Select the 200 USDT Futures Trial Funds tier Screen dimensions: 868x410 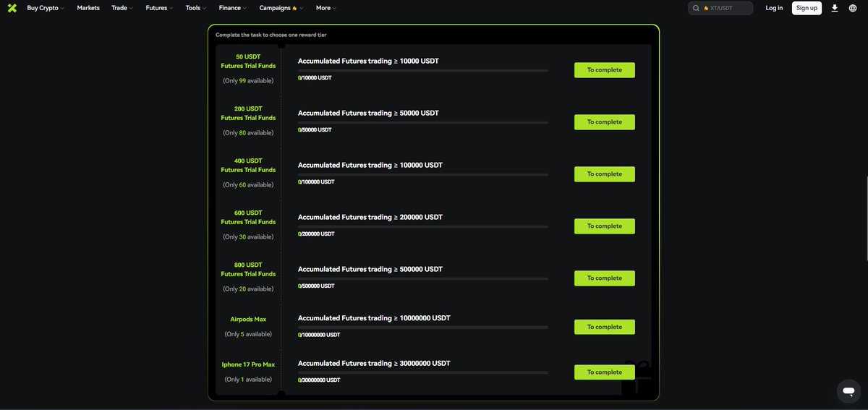coord(248,113)
